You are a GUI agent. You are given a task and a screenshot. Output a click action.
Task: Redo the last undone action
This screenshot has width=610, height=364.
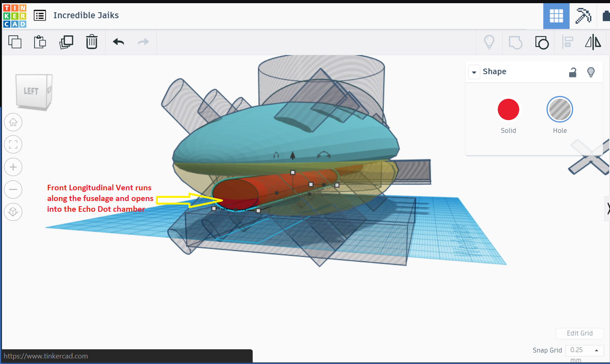pos(143,42)
